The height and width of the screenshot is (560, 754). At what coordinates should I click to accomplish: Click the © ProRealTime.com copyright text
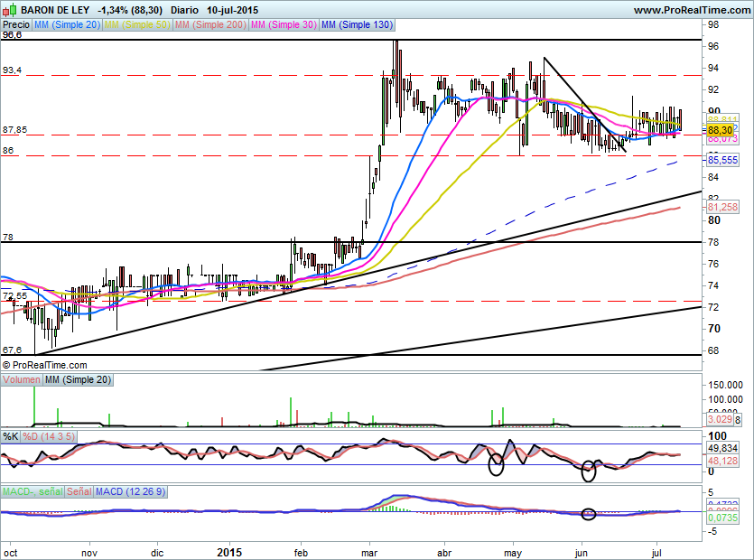(45, 365)
